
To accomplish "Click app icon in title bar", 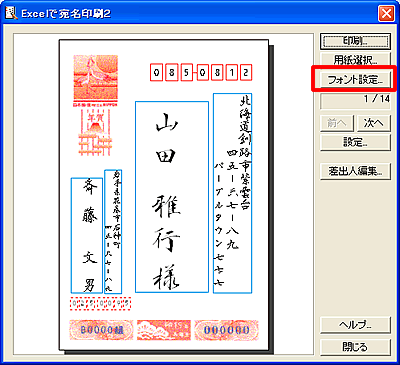I will [10, 14].
